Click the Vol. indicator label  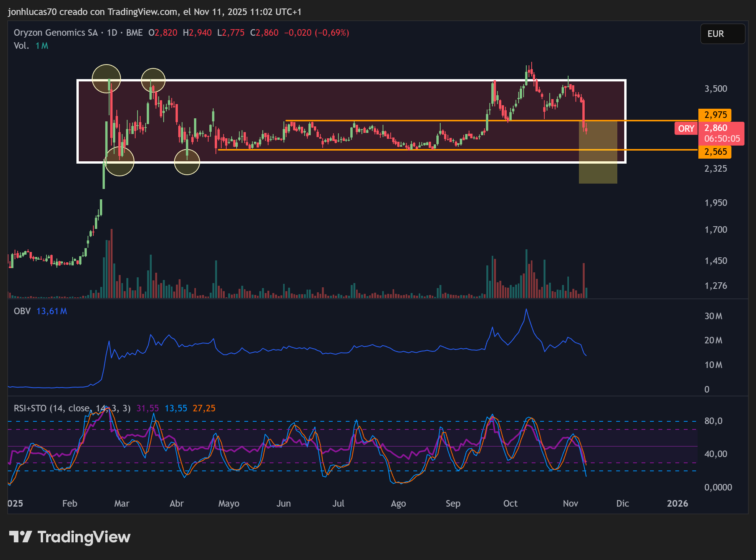(22, 46)
